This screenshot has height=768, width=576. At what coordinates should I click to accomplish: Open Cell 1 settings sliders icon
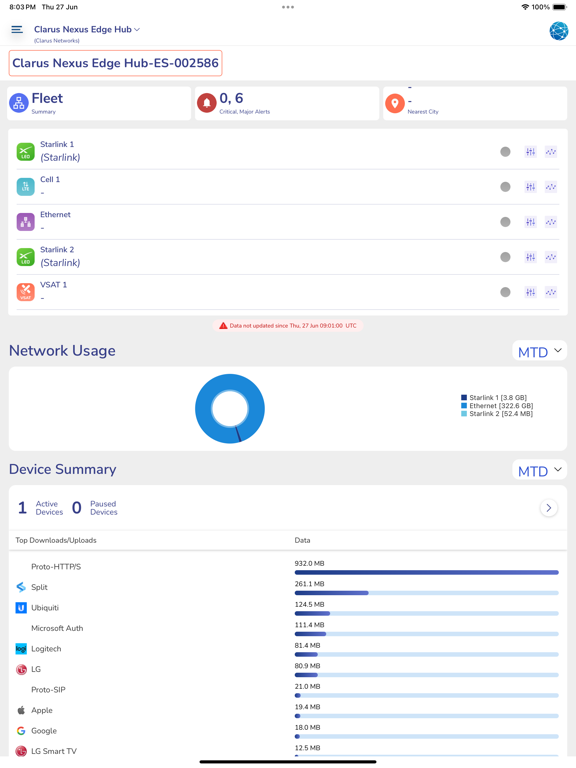(530, 187)
